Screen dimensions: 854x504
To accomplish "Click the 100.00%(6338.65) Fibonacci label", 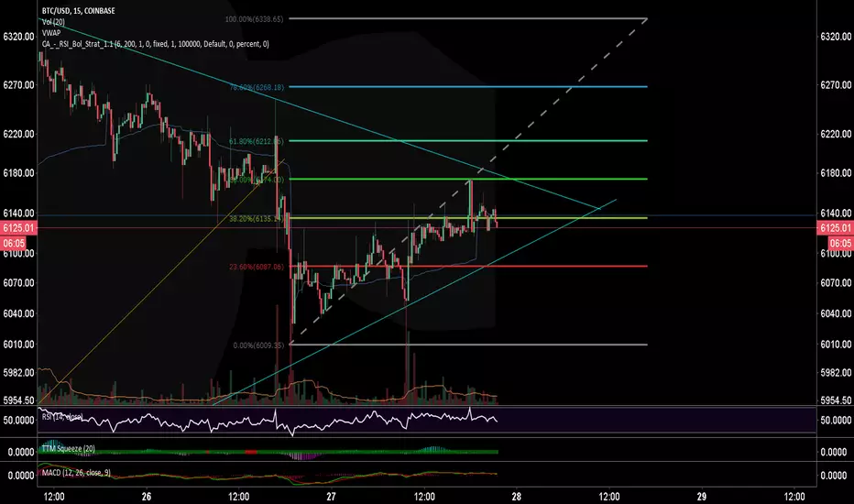I will point(254,19).
